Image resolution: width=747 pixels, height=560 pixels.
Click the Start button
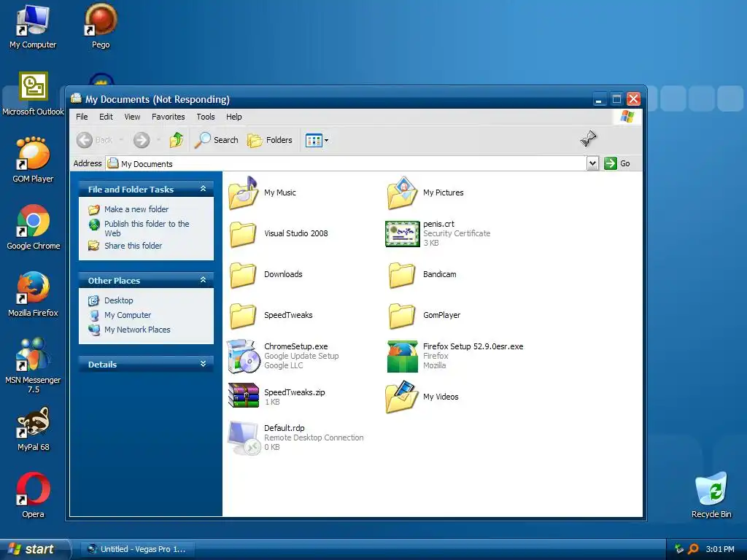35,549
